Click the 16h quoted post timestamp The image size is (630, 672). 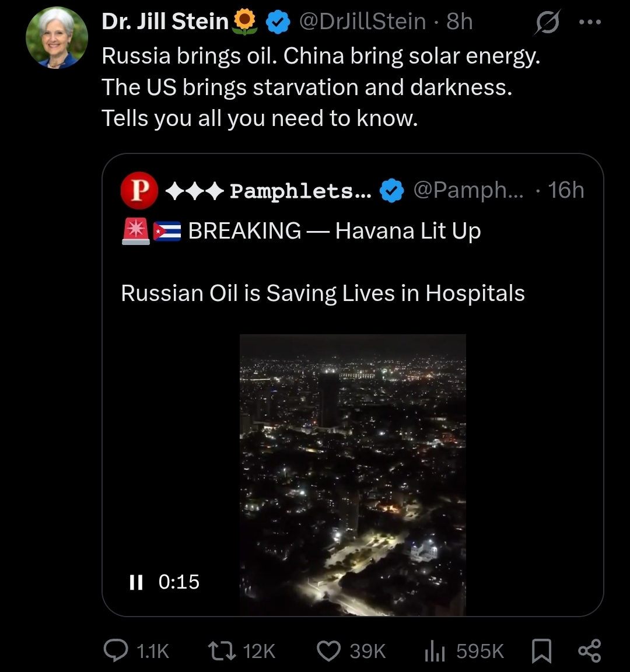click(x=566, y=190)
